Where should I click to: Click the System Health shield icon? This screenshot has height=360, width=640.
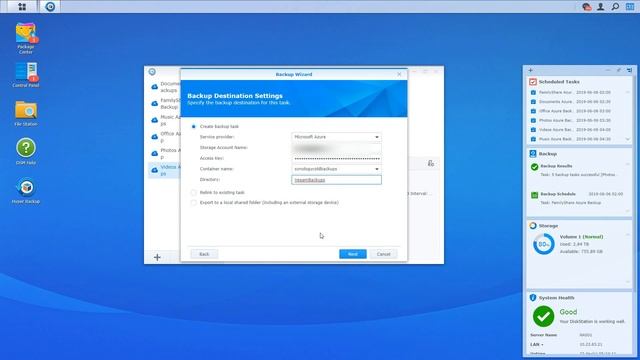[533, 298]
